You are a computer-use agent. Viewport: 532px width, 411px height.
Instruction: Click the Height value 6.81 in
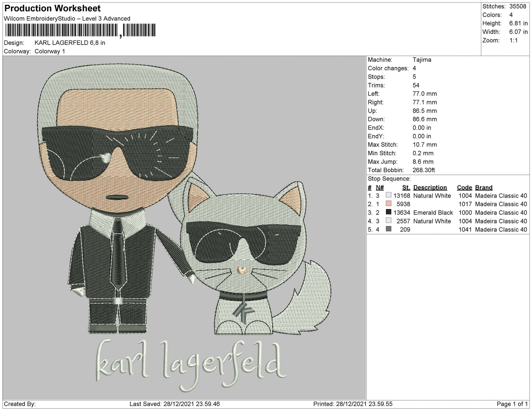518,24
